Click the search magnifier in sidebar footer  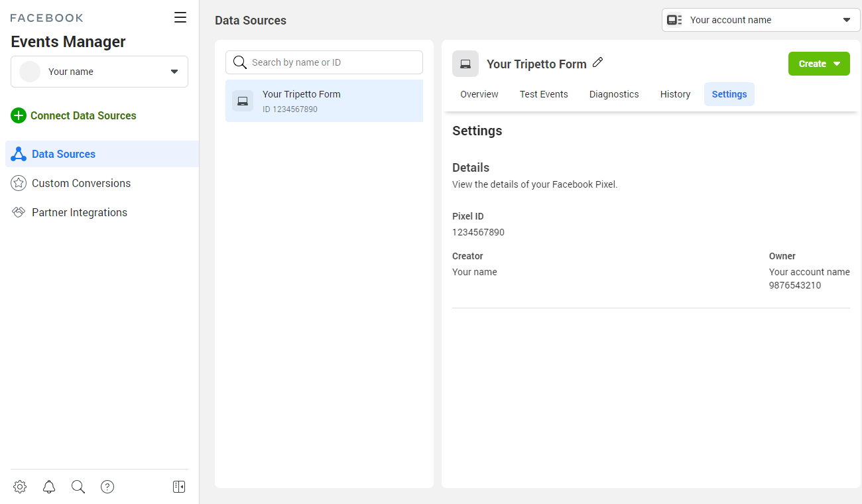78,487
